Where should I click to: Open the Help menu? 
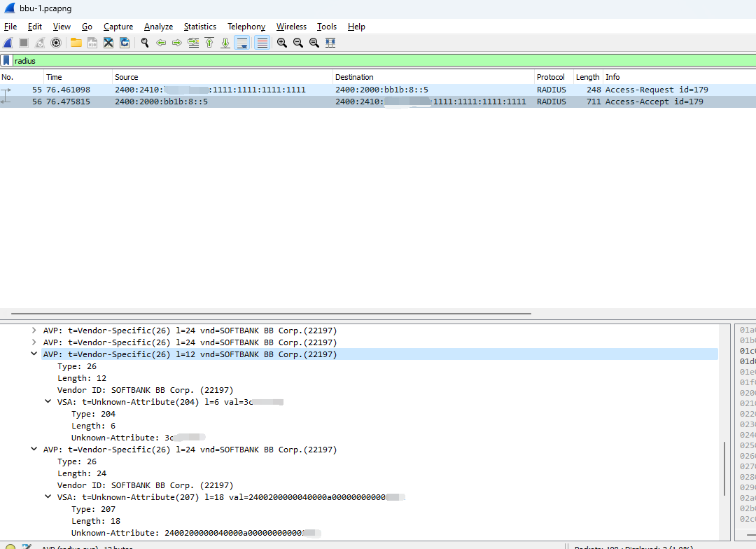[x=356, y=27]
